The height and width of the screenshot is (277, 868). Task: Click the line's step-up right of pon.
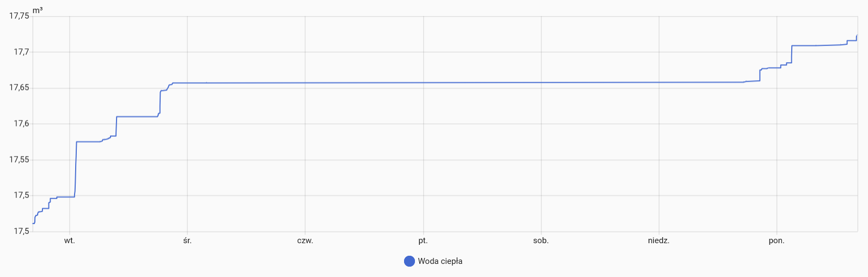[791, 53]
